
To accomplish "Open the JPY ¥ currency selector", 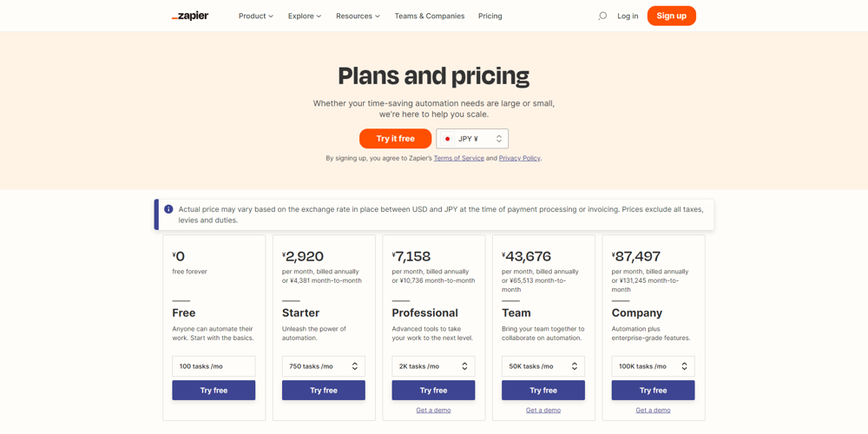I will click(x=472, y=139).
